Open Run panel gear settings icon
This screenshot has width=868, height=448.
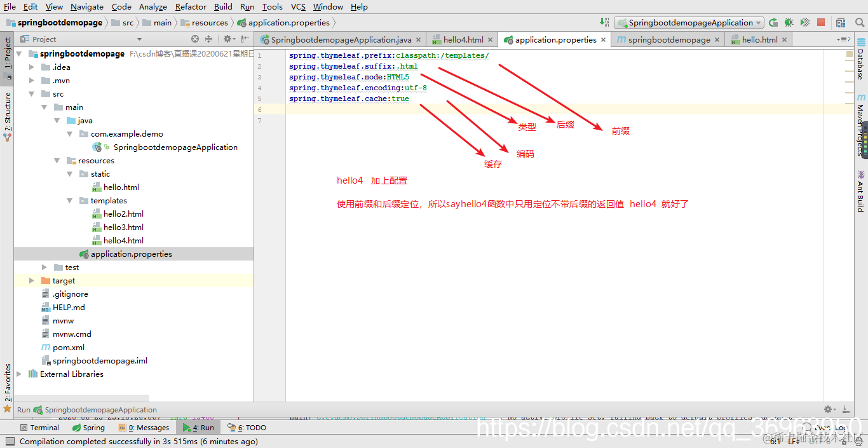(829, 410)
